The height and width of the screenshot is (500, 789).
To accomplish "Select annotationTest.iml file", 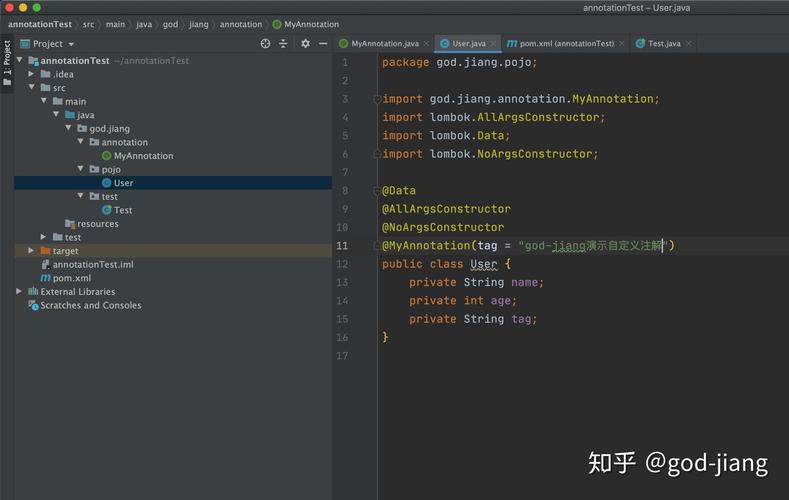I will [x=93, y=265].
